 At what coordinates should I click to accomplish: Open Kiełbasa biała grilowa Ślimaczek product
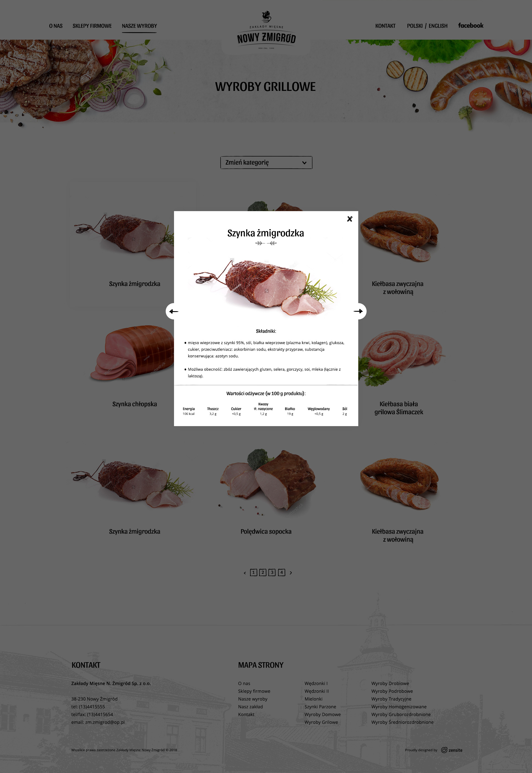(399, 408)
